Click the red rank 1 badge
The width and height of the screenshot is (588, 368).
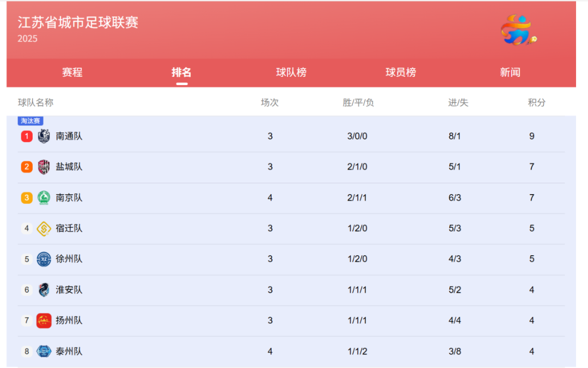[27, 136]
